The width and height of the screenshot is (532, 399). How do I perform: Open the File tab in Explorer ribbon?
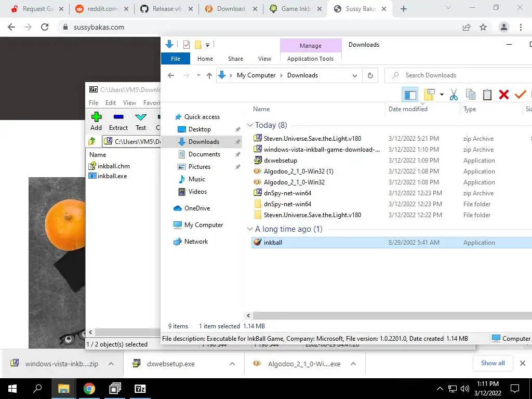click(176, 59)
